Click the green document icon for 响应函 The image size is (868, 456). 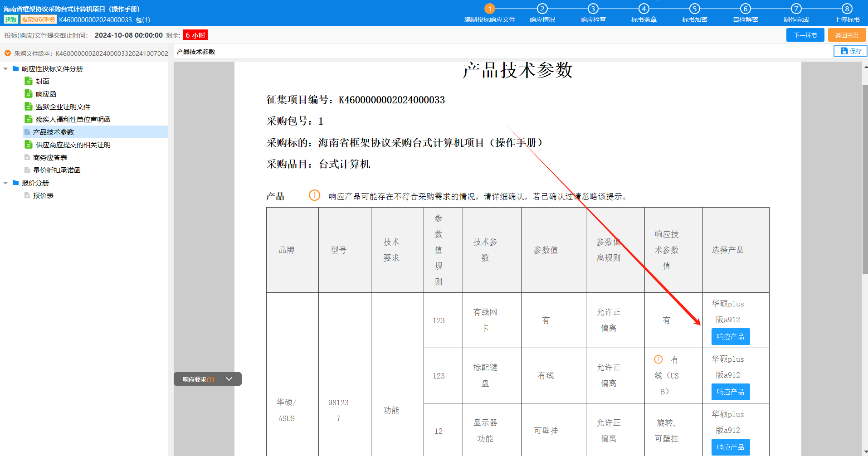click(x=29, y=94)
